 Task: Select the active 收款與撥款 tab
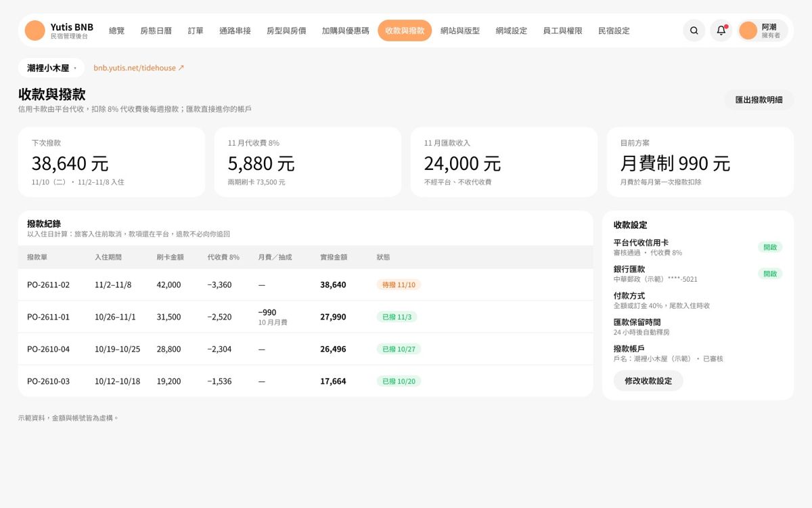click(x=405, y=30)
